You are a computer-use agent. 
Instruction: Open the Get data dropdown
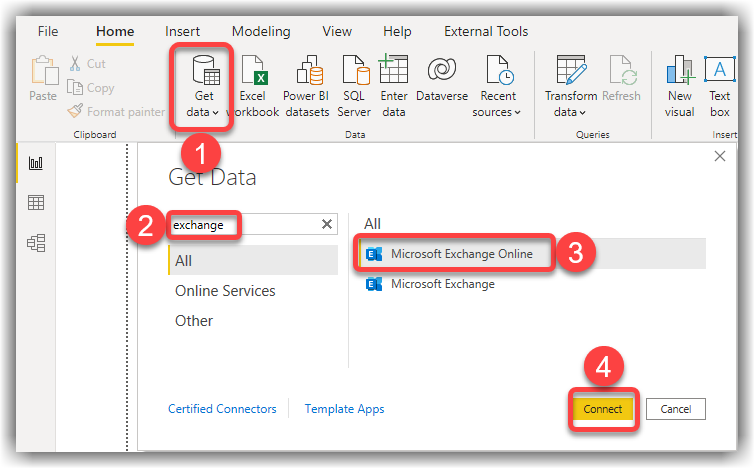202,86
